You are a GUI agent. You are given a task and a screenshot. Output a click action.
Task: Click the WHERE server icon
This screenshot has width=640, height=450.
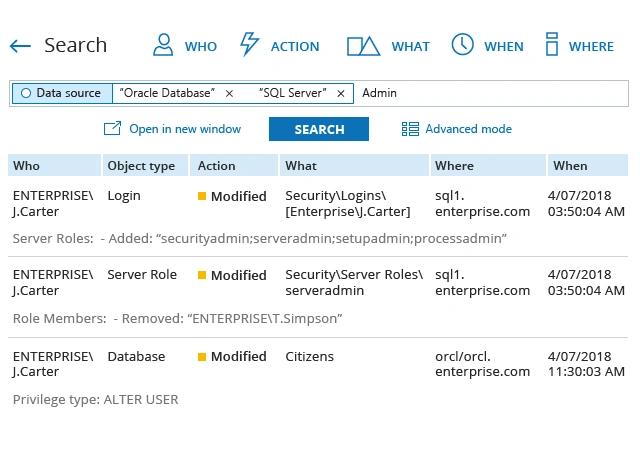pyautogui.click(x=552, y=44)
